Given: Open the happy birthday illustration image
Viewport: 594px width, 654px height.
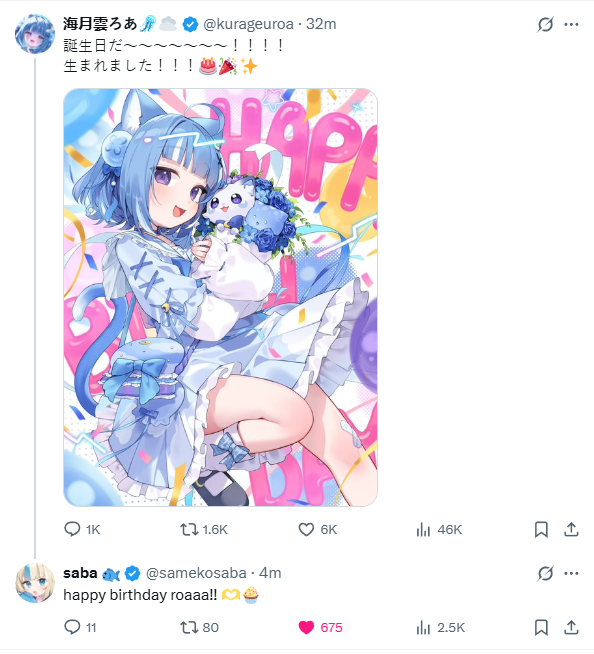Looking at the screenshot, I should click(220, 297).
